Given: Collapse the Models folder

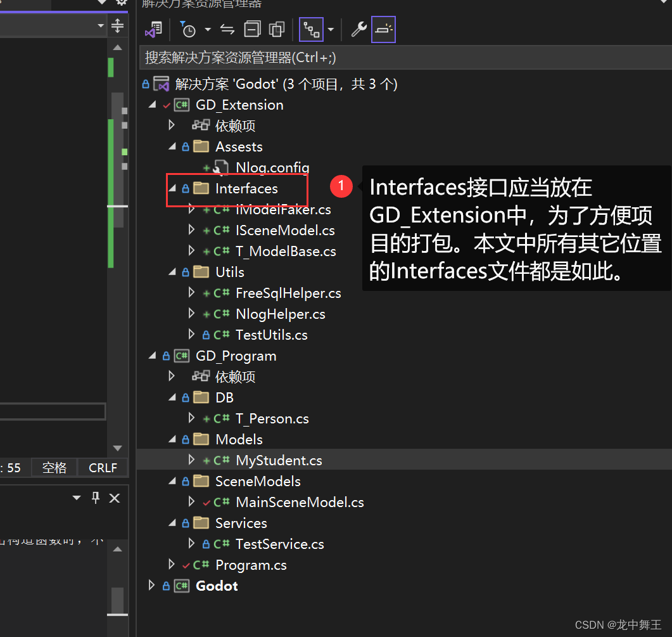Looking at the screenshot, I should click(172, 439).
